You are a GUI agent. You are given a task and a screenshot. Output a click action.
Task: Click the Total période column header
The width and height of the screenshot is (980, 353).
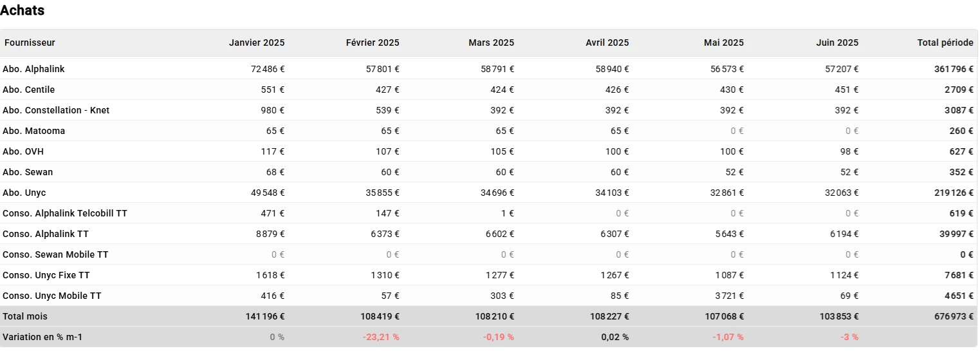pos(945,43)
